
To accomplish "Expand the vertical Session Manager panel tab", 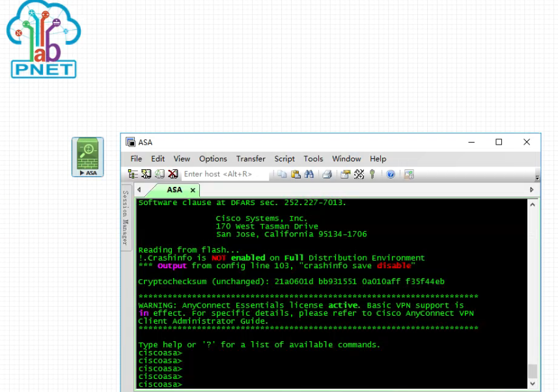I will point(125,218).
